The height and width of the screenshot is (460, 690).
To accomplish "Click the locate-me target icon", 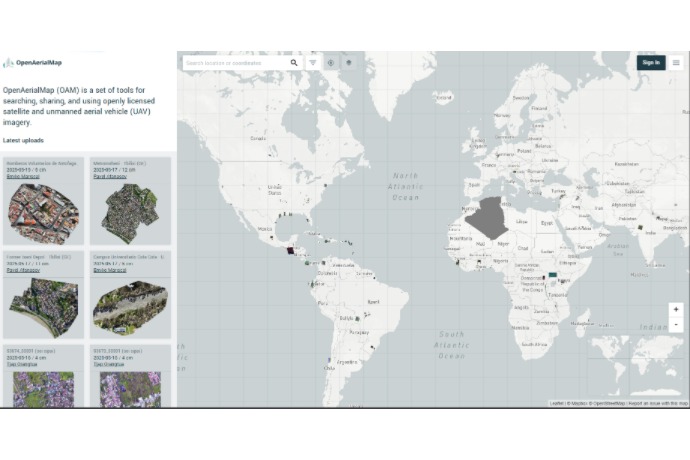I will click(x=331, y=63).
